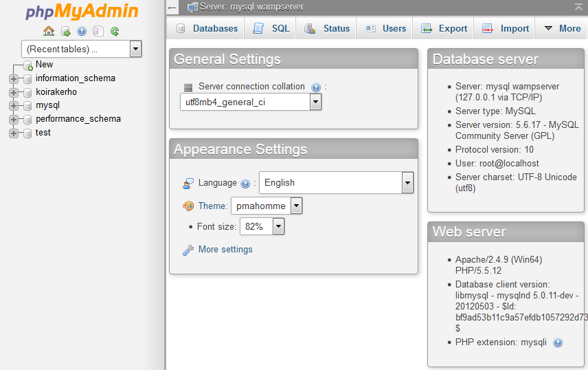588x370 pixels.
Task: Click the Database server panel header
Action: click(506, 59)
